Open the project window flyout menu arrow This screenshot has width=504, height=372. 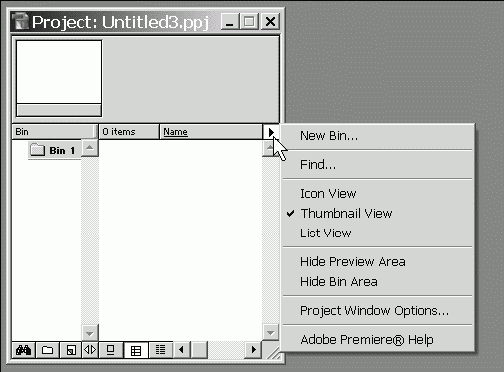[x=271, y=132]
